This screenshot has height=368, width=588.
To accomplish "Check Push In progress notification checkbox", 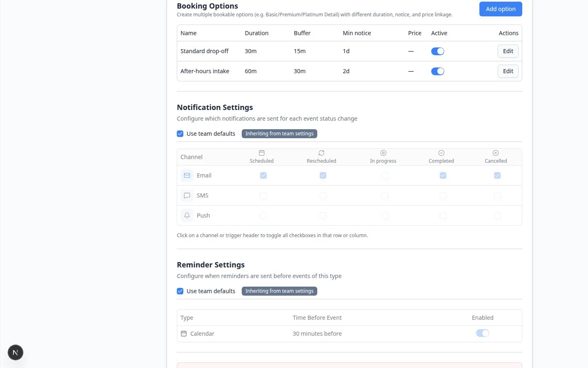I will [385, 215].
